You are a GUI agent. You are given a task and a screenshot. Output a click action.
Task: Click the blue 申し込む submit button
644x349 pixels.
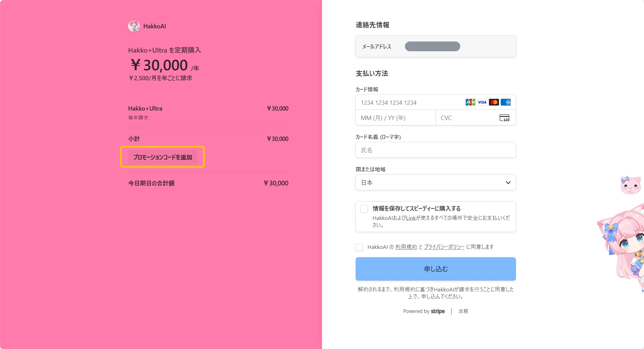(x=435, y=269)
